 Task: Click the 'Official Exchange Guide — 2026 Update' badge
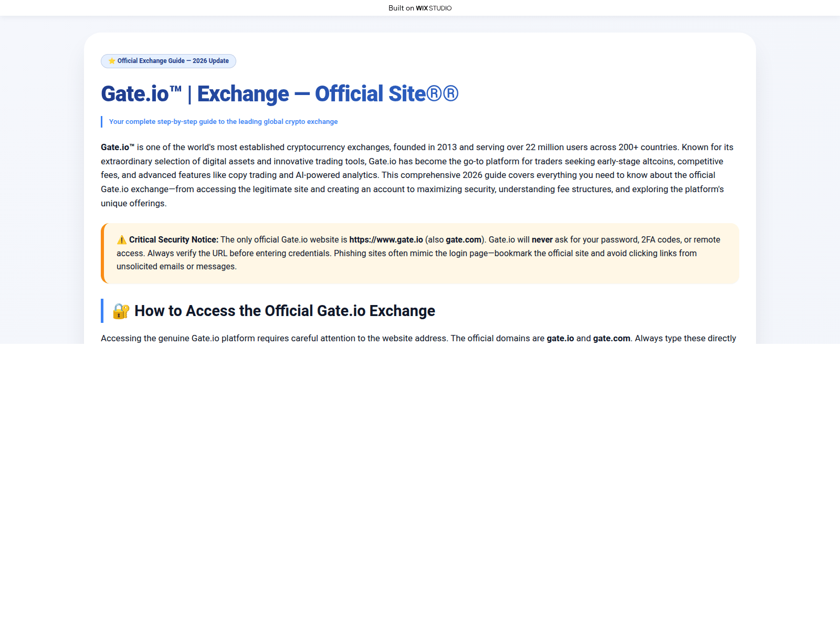click(169, 61)
